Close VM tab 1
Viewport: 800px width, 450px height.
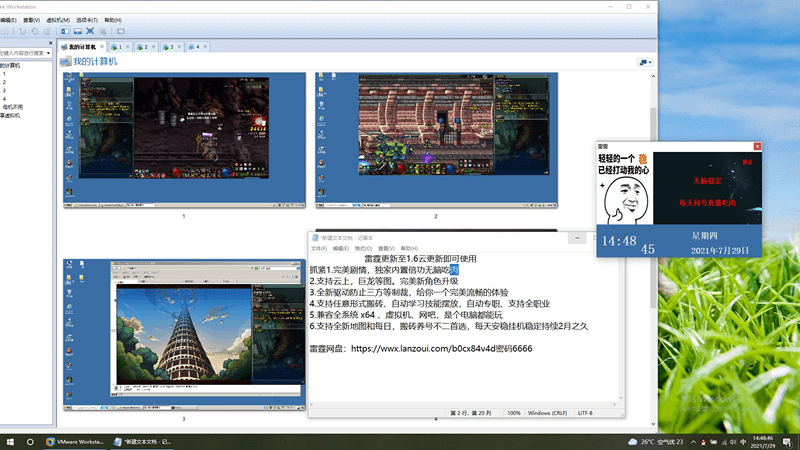(x=128, y=47)
